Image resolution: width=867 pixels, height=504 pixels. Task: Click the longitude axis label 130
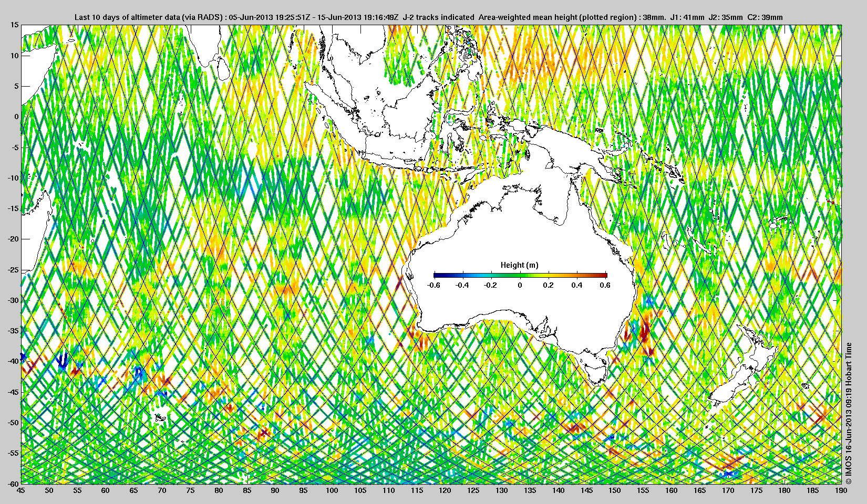[x=502, y=490]
